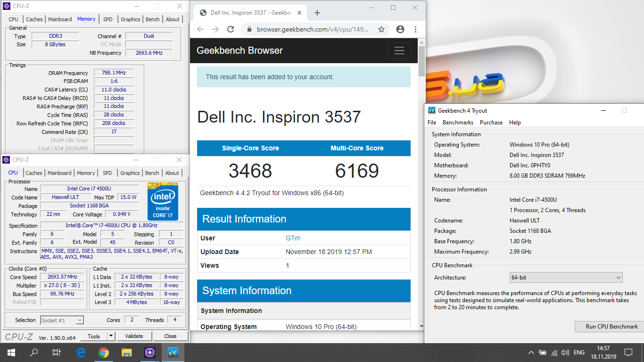Open the notification Action Center
The image size is (644, 362).
(x=628, y=353)
